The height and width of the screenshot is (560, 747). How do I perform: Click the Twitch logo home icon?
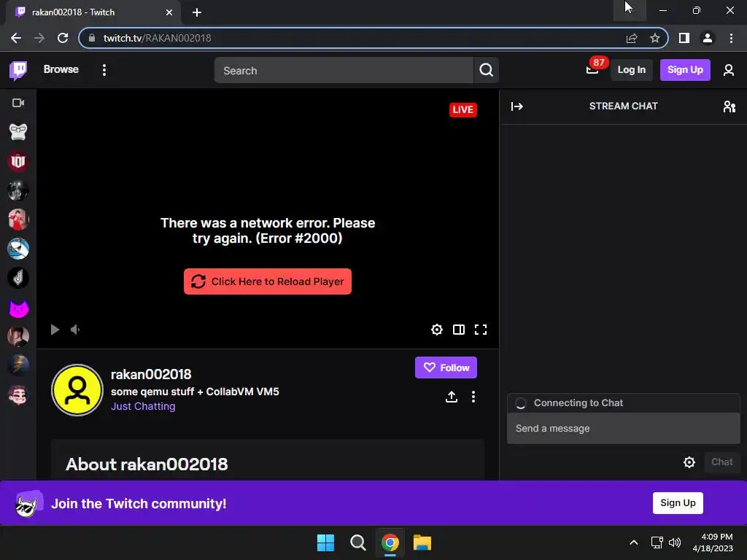pyautogui.click(x=18, y=71)
